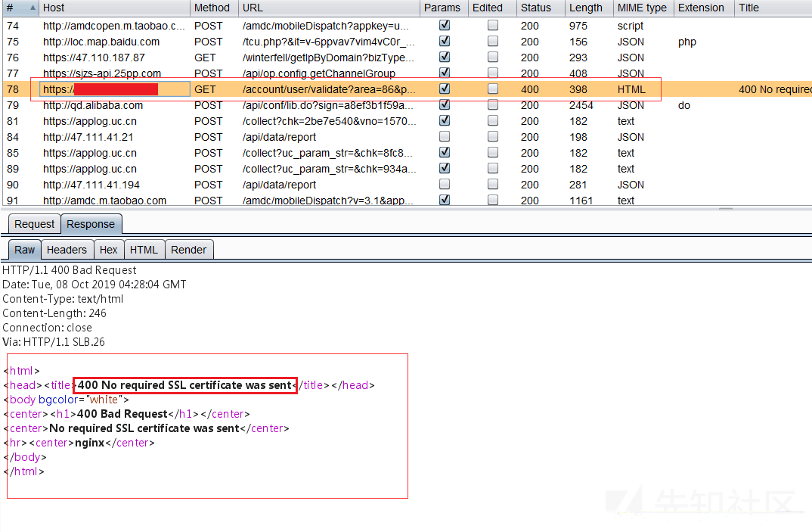The width and height of the screenshot is (812, 532).
Task: Click extension php in row 75
Action: 687,42
